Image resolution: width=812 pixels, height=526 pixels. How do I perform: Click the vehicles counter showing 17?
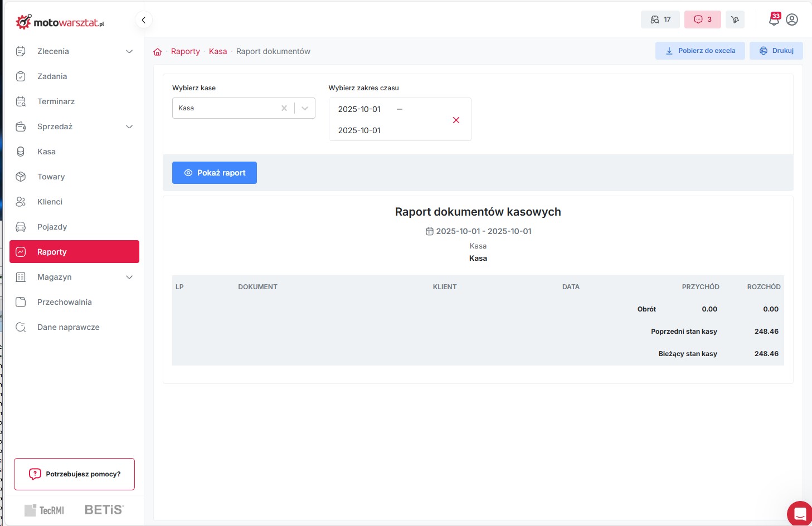660,20
